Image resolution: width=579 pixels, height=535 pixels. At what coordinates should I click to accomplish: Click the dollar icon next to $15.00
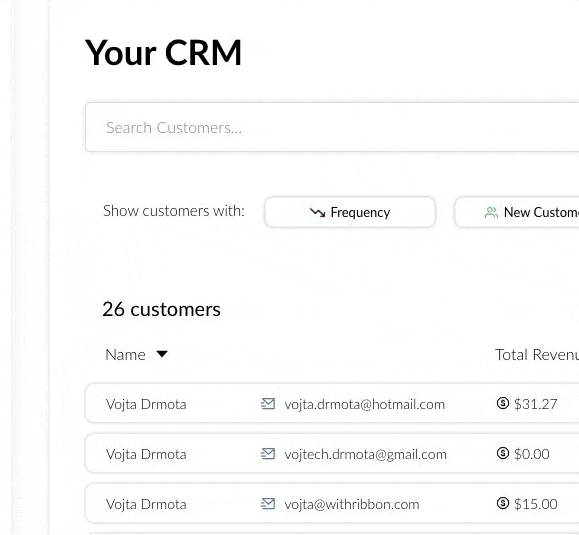503,503
